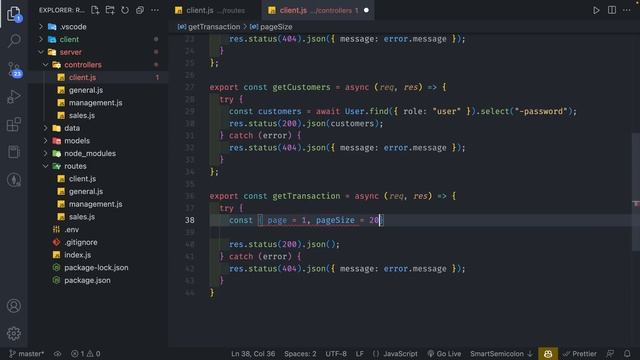Open the Accounts menu icon
This screenshot has width=640, height=360.
[14, 306]
